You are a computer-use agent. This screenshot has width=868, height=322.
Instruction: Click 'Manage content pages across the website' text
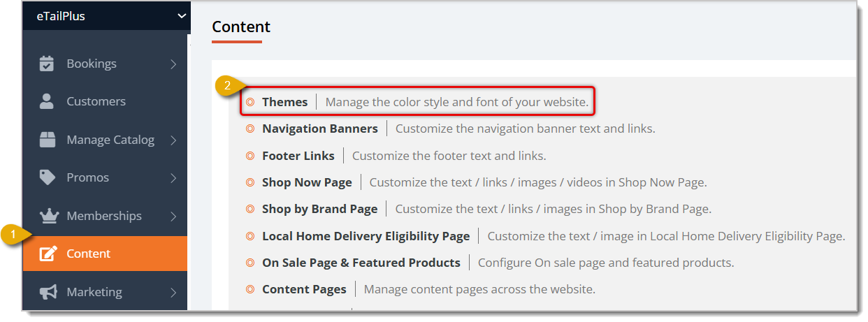(x=479, y=289)
